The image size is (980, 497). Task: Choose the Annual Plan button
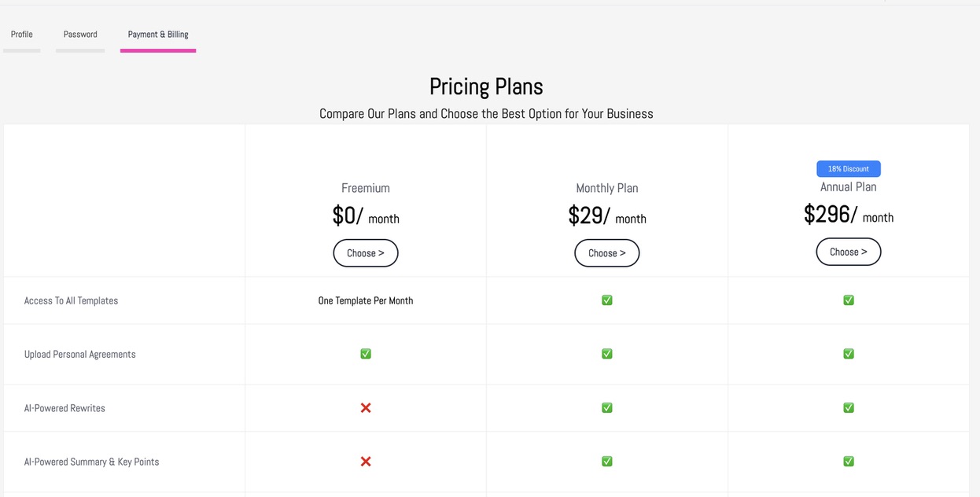tap(848, 252)
